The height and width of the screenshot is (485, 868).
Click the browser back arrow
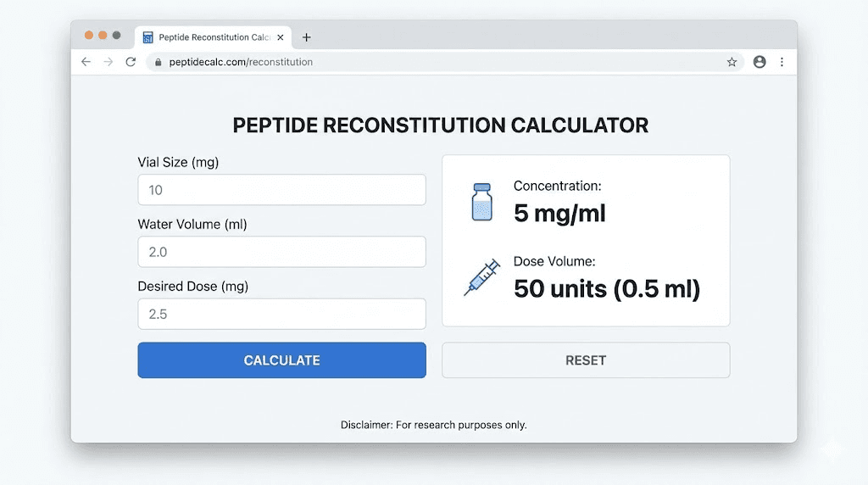tap(86, 62)
